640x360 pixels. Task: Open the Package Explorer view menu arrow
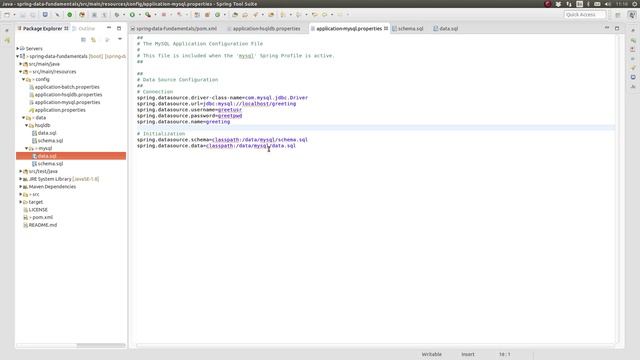pyautogui.click(x=120, y=39)
